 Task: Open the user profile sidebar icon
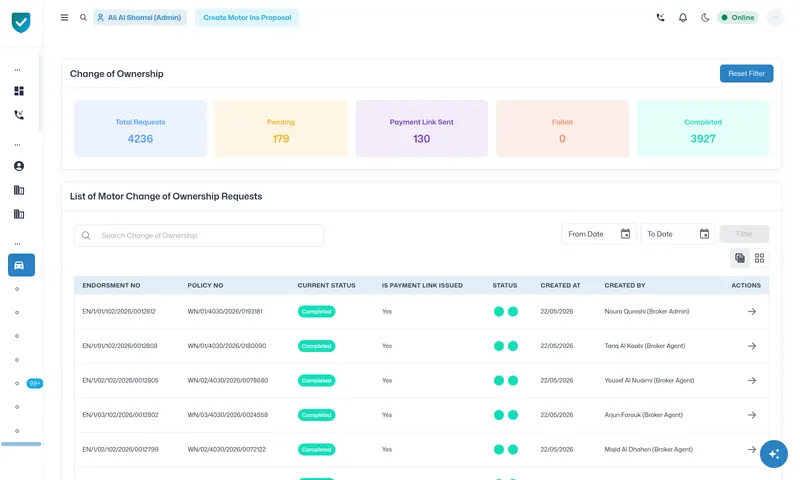tap(19, 166)
